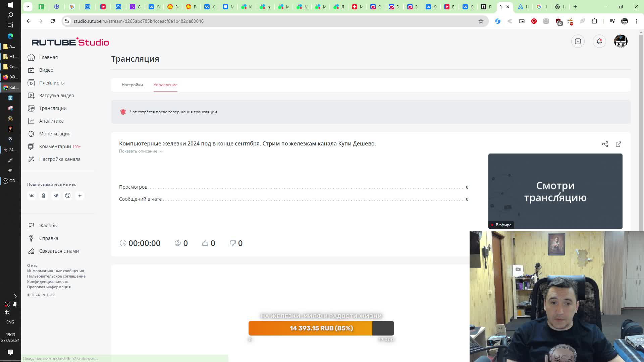Open stream in new window icon
This screenshot has width=644, height=362.
click(x=618, y=144)
